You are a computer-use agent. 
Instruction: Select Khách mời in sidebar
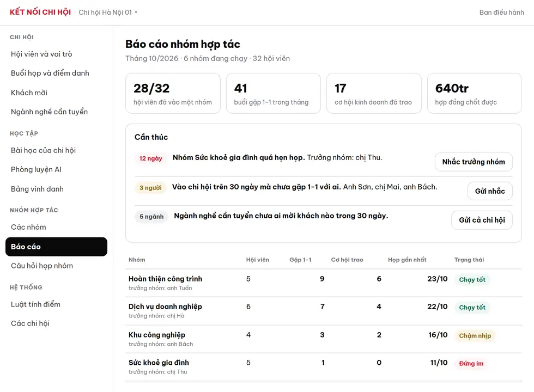(x=56, y=93)
